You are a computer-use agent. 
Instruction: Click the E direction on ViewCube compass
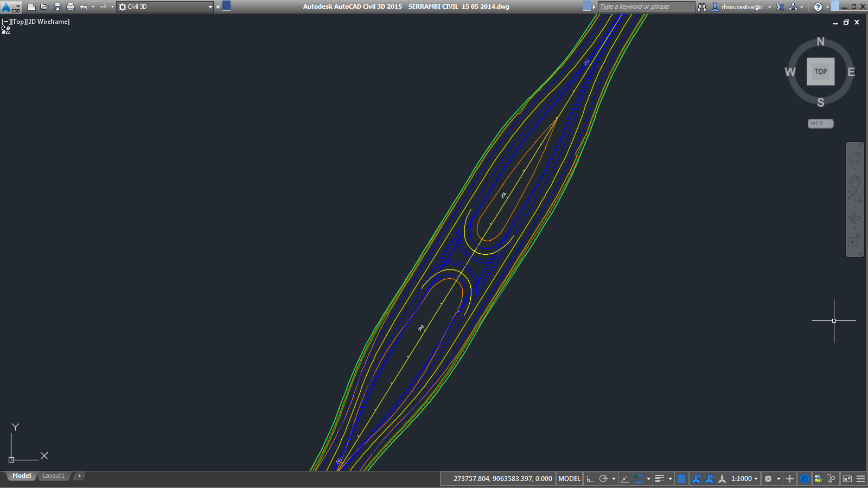851,72
